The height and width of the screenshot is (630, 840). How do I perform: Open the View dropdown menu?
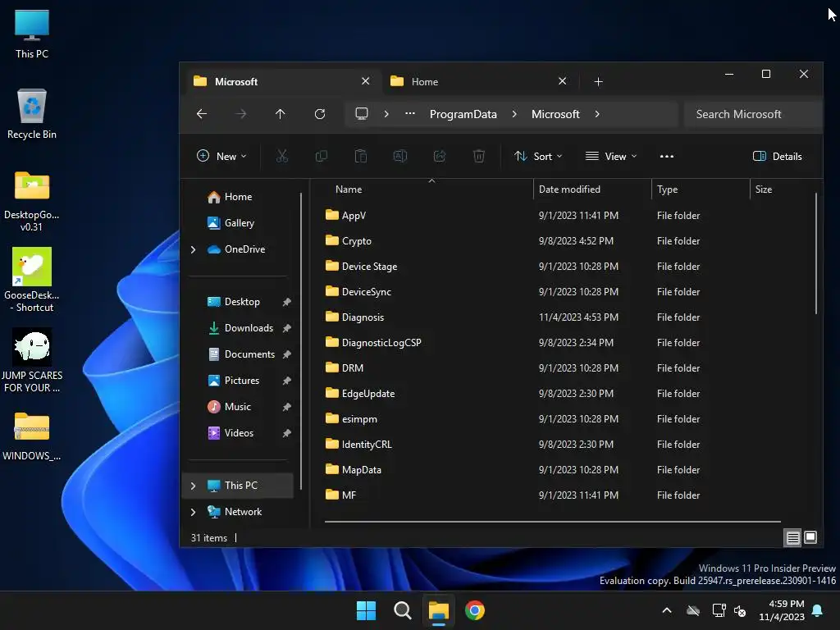(x=610, y=156)
